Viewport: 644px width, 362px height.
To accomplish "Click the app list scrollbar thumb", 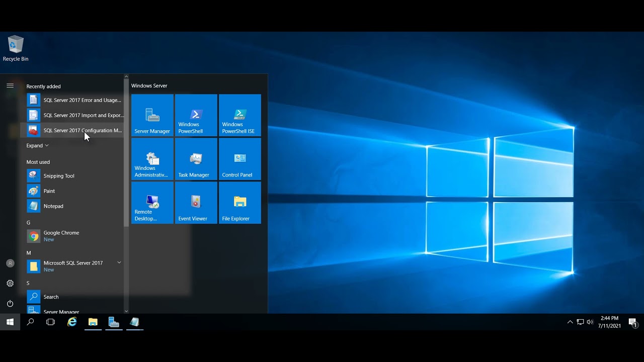I will 126,153.
